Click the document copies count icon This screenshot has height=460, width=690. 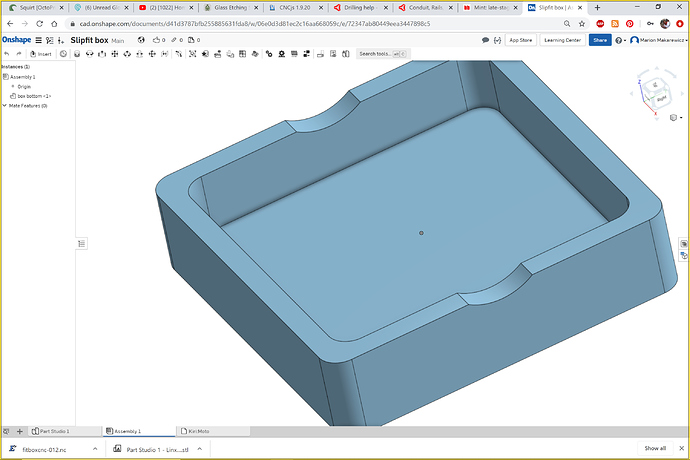click(194, 40)
